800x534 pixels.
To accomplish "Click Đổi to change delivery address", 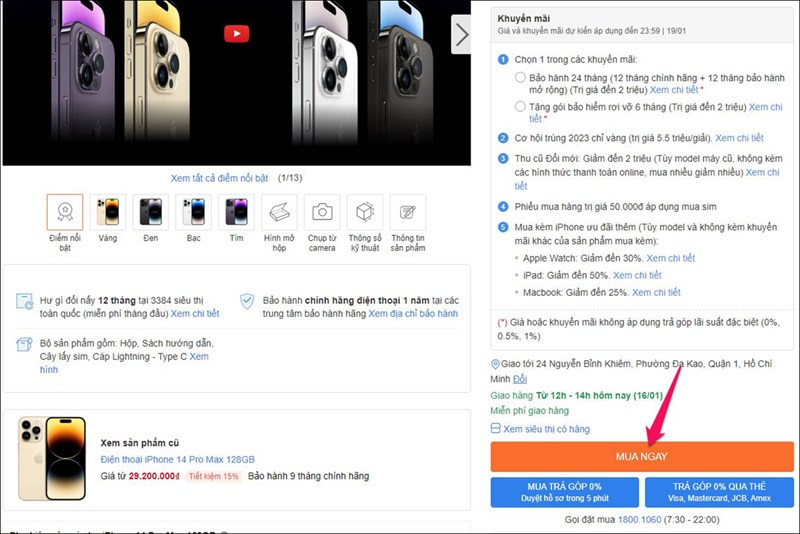I will click(520, 379).
